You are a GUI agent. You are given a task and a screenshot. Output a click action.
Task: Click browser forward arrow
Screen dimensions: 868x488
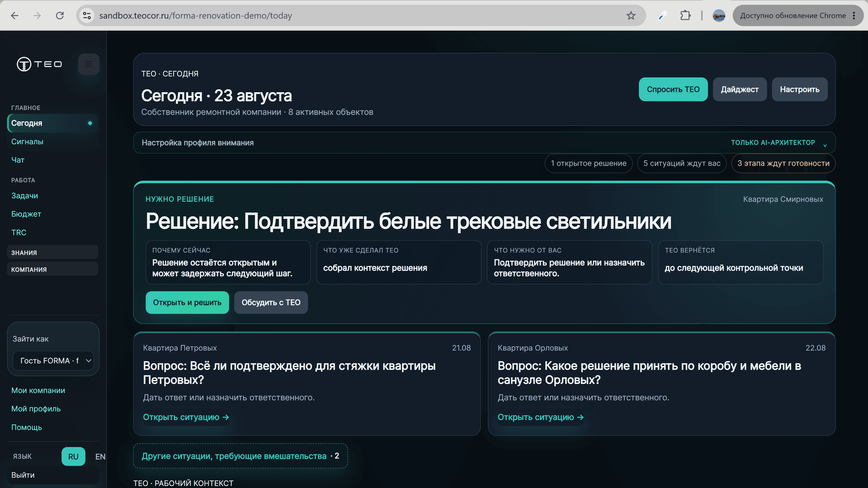tap(37, 16)
